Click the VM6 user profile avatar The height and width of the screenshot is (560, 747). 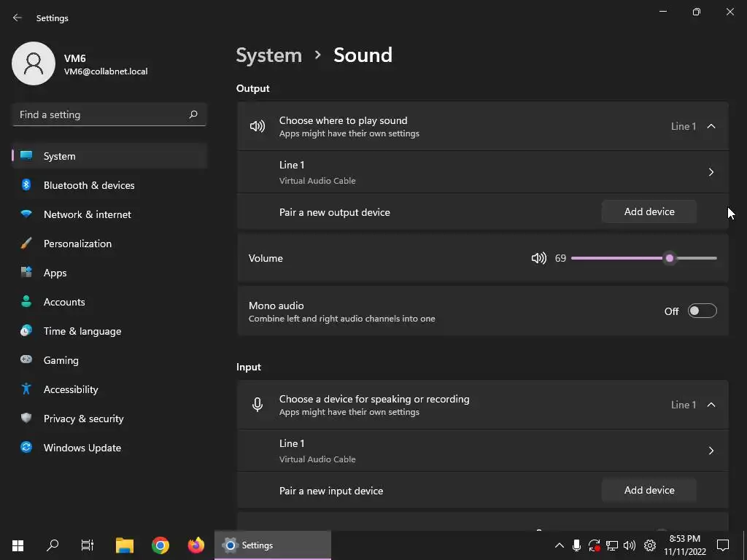pyautogui.click(x=34, y=63)
